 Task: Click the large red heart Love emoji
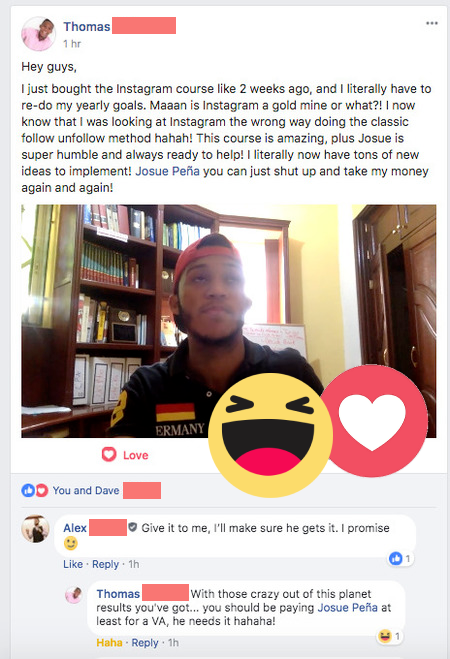pos(372,421)
